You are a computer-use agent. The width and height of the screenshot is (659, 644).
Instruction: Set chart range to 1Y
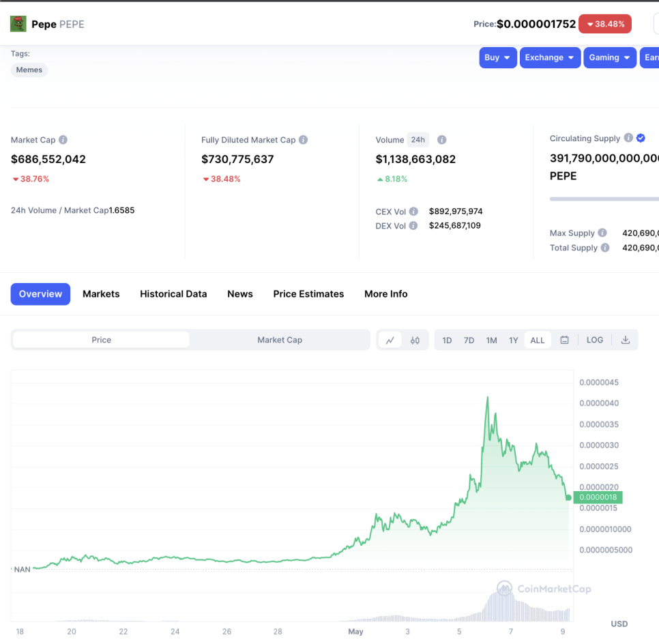514,340
